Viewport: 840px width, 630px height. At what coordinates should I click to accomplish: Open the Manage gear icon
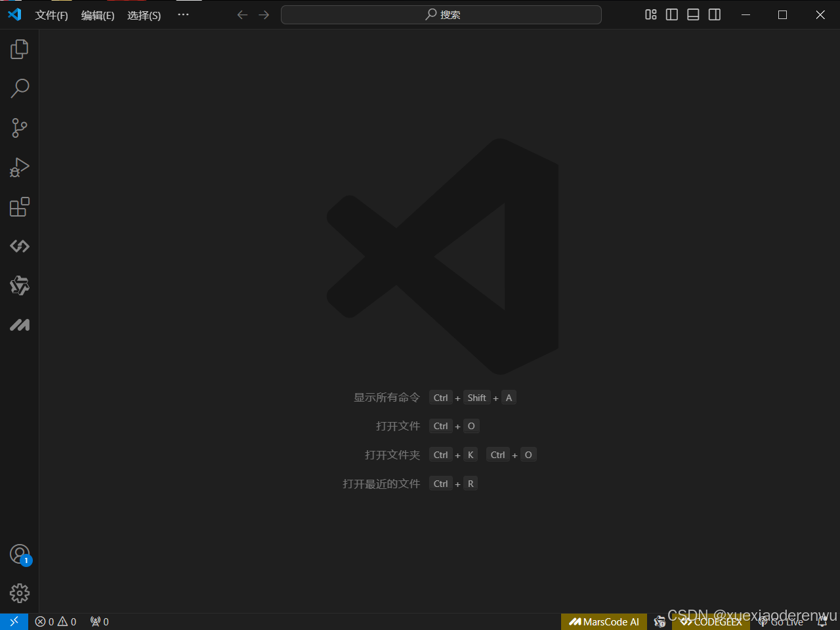pos(20,593)
